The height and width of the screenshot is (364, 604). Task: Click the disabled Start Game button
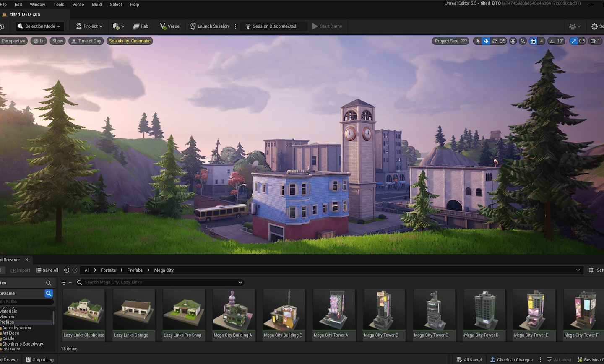pos(327,26)
